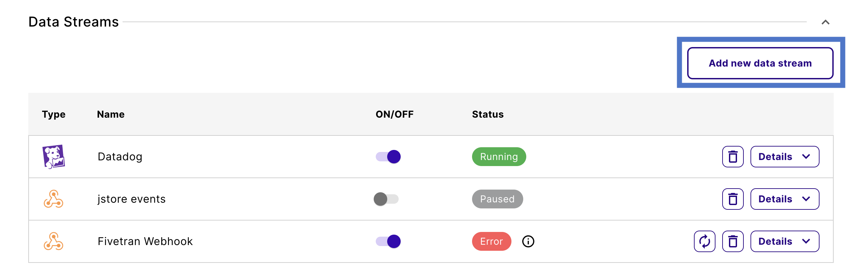
Task: Click the Paused status badge
Action: (x=497, y=199)
